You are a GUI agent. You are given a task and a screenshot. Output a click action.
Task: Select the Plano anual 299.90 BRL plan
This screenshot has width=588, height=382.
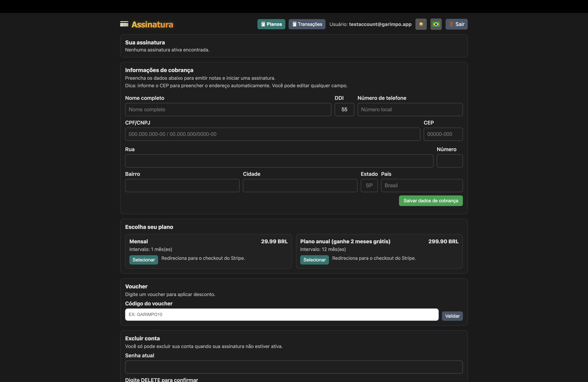[314, 260]
